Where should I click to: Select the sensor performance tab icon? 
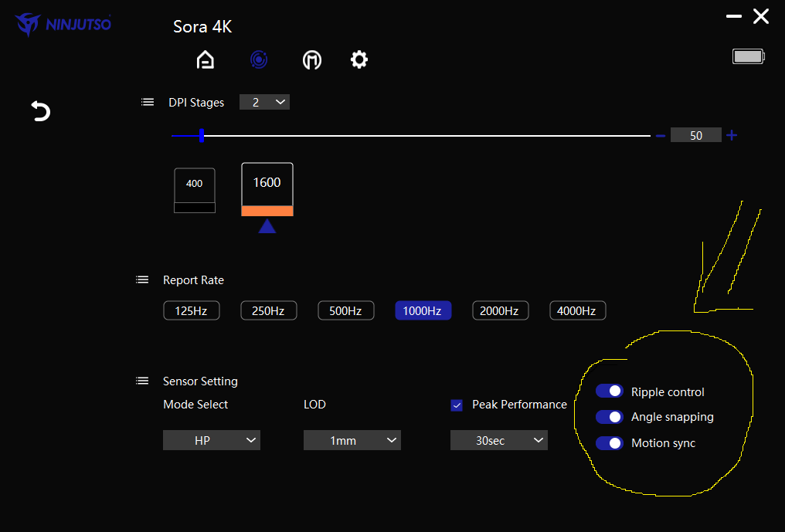259,59
